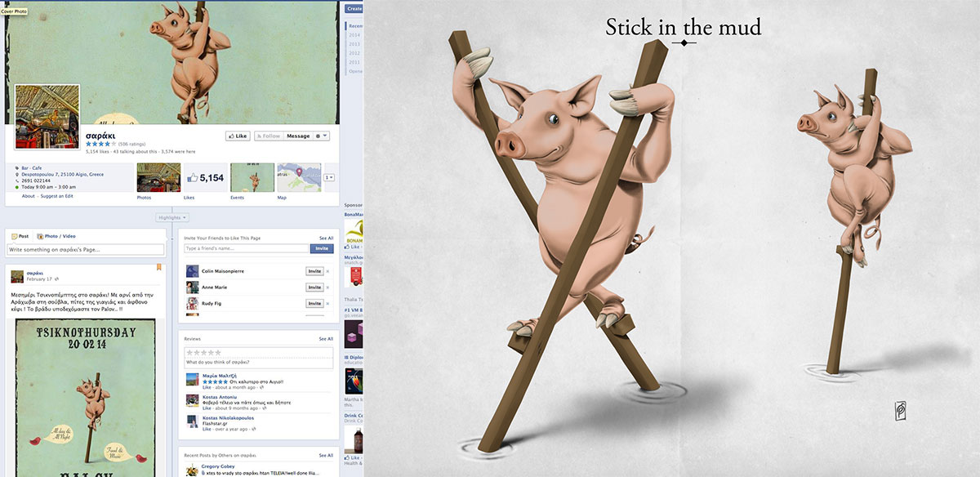Image resolution: width=980 pixels, height=477 pixels.
Task: Click the Message button
Action: click(x=298, y=136)
